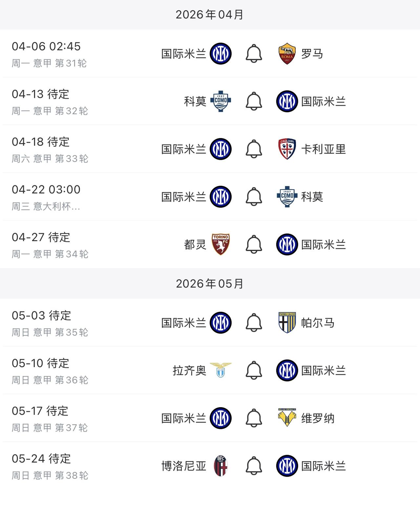Click the Hellas Verona crest
Screen dimensions: 420x522
287,418
